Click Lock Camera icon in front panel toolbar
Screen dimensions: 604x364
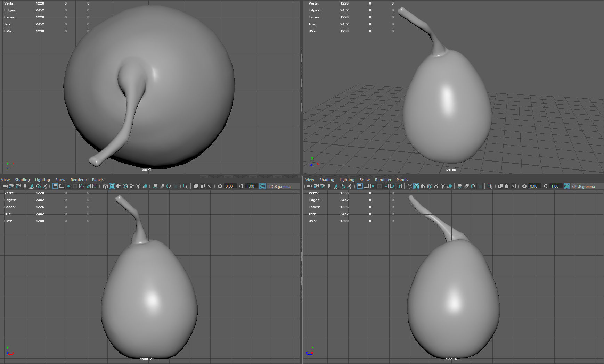tap(12, 186)
